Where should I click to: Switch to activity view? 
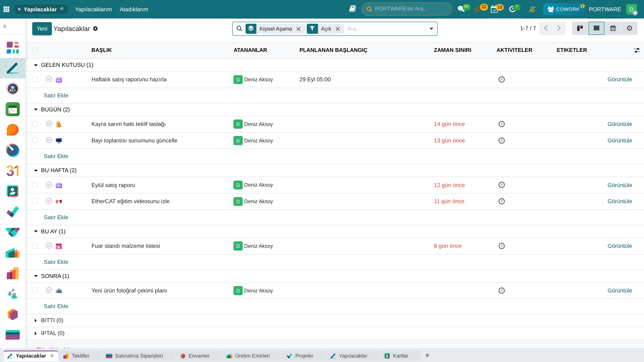pyautogui.click(x=629, y=28)
